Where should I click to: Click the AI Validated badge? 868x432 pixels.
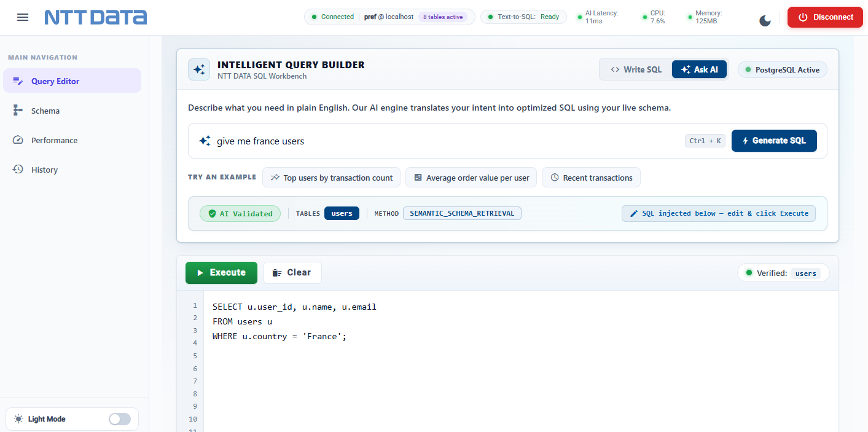click(240, 213)
